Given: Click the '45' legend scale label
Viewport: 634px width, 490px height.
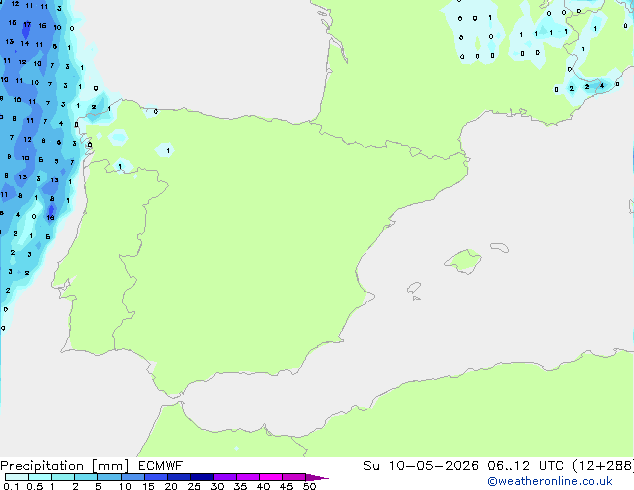Looking at the screenshot, I should 286,486.
